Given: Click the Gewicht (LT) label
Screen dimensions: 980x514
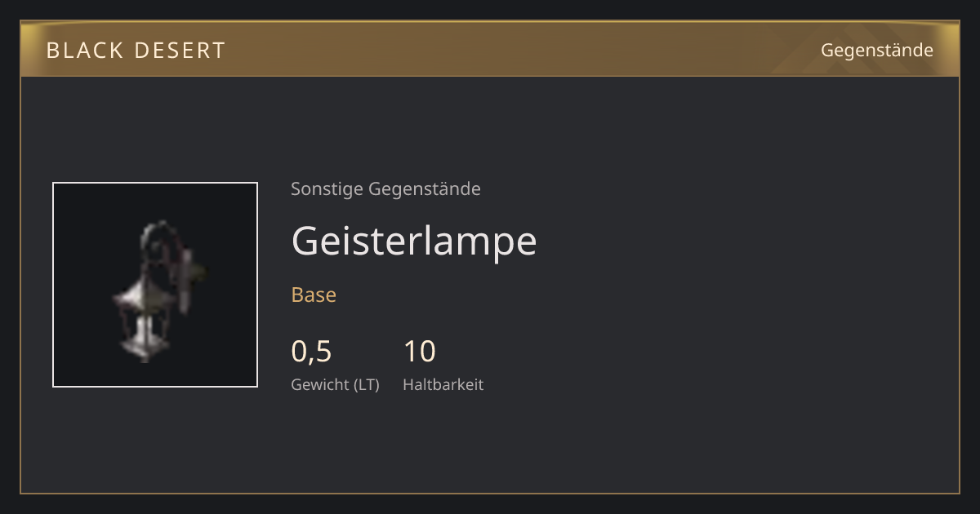Looking at the screenshot, I should pos(335,384).
